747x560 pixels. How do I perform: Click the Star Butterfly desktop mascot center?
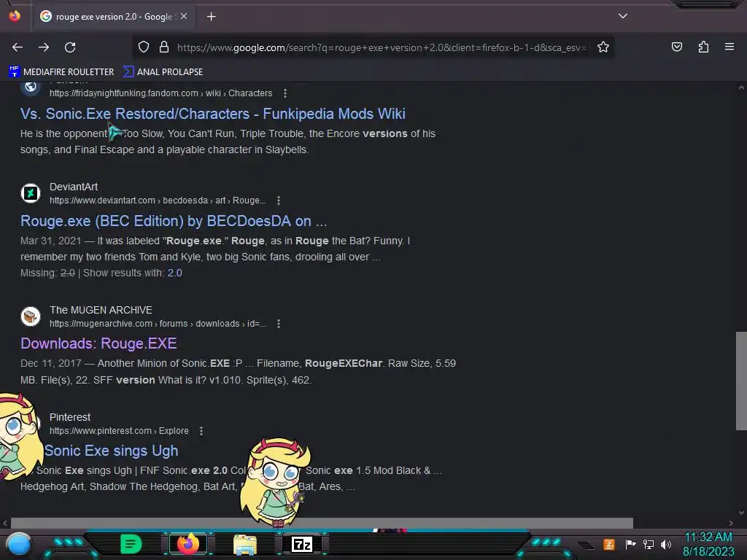click(276, 483)
